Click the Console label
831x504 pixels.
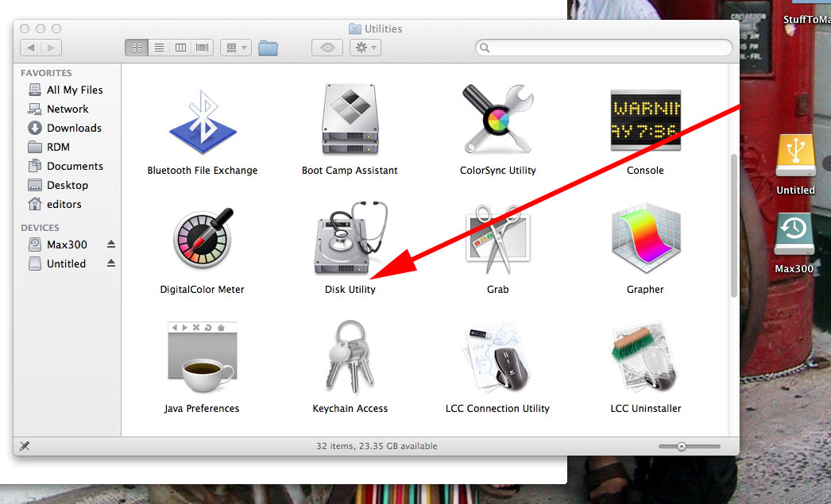click(646, 171)
